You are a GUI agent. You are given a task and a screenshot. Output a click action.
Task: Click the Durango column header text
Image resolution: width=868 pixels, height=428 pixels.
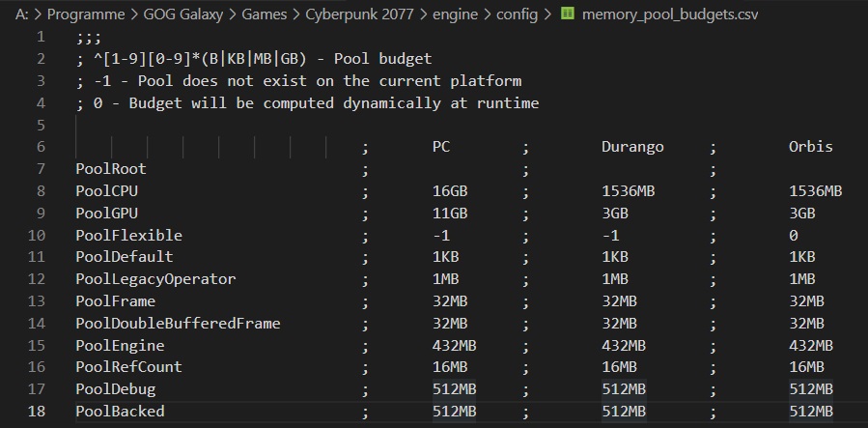point(632,147)
